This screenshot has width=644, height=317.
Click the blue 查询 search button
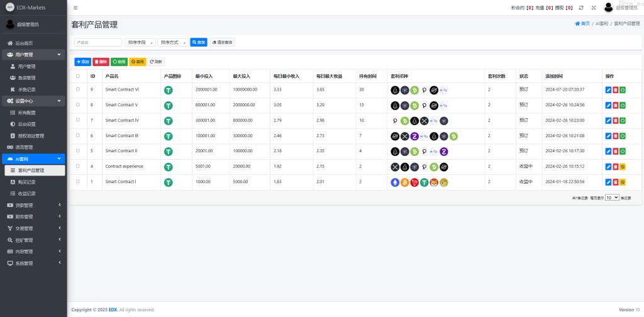tap(198, 42)
